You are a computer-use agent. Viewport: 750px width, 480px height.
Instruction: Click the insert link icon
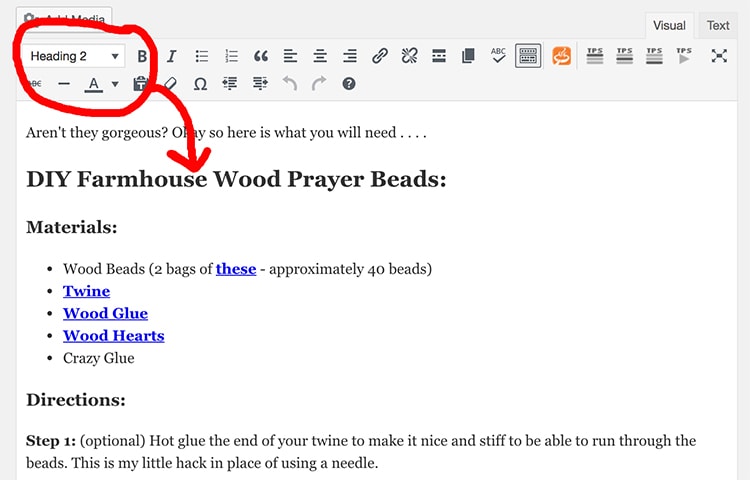click(x=380, y=56)
